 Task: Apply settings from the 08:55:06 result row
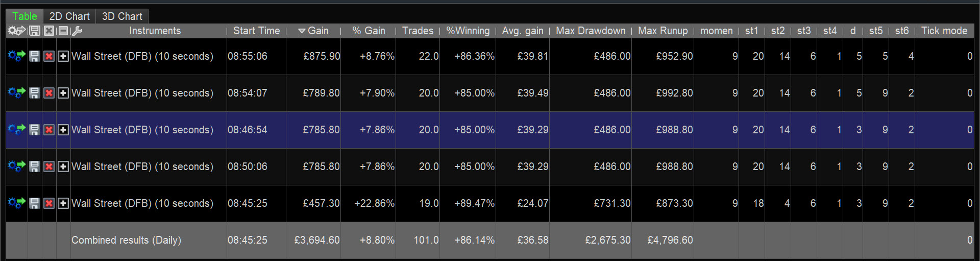click(x=16, y=56)
